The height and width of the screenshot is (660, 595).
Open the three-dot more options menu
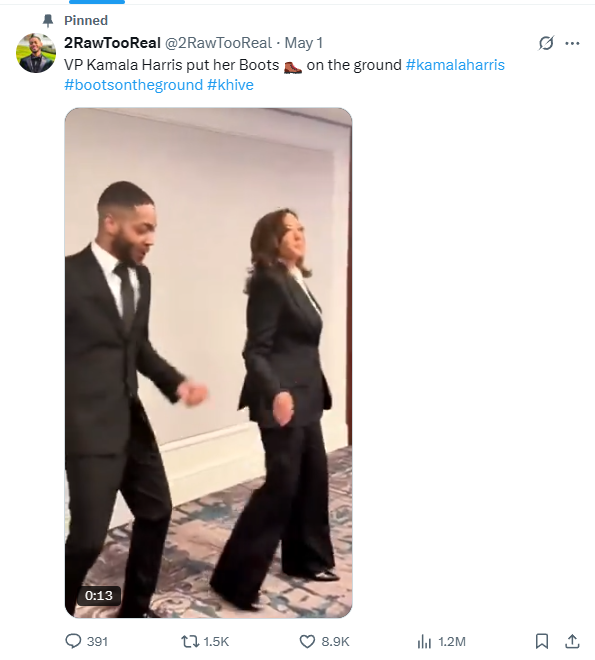point(572,43)
